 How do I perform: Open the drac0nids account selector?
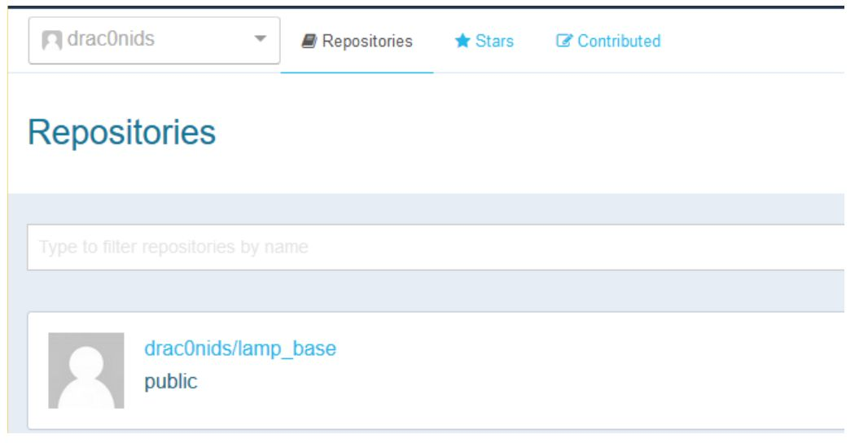[x=154, y=40]
